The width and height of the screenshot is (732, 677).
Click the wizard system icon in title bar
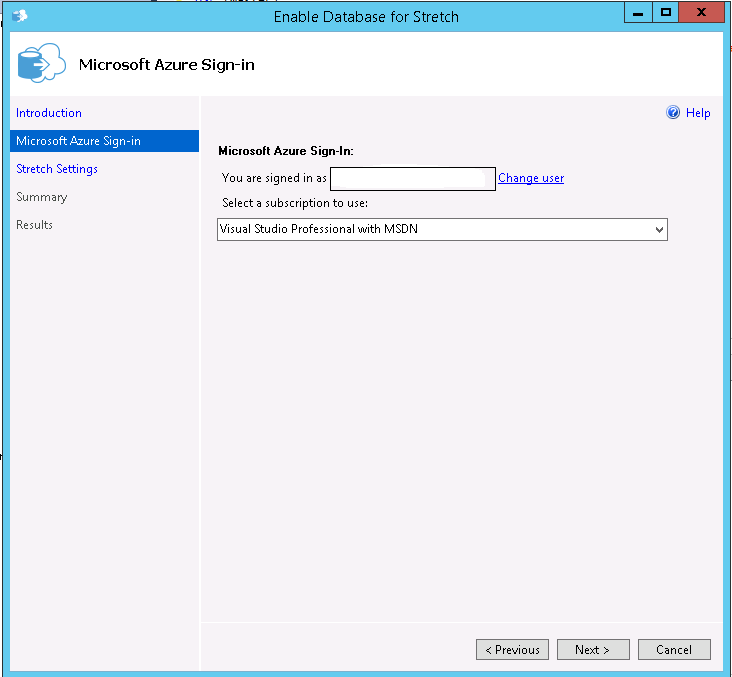tap(19, 15)
